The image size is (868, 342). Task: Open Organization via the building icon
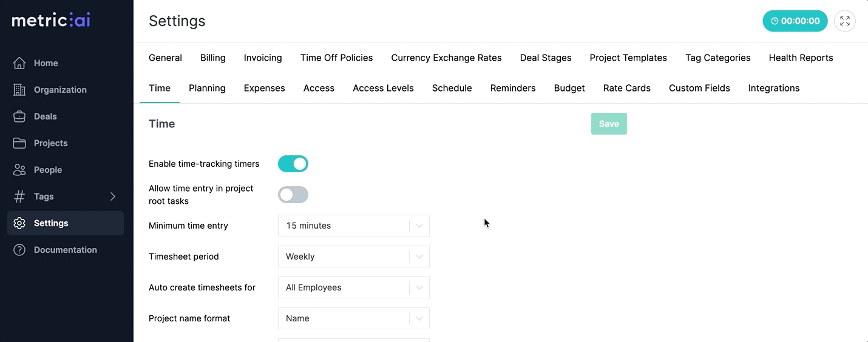pos(19,90)
